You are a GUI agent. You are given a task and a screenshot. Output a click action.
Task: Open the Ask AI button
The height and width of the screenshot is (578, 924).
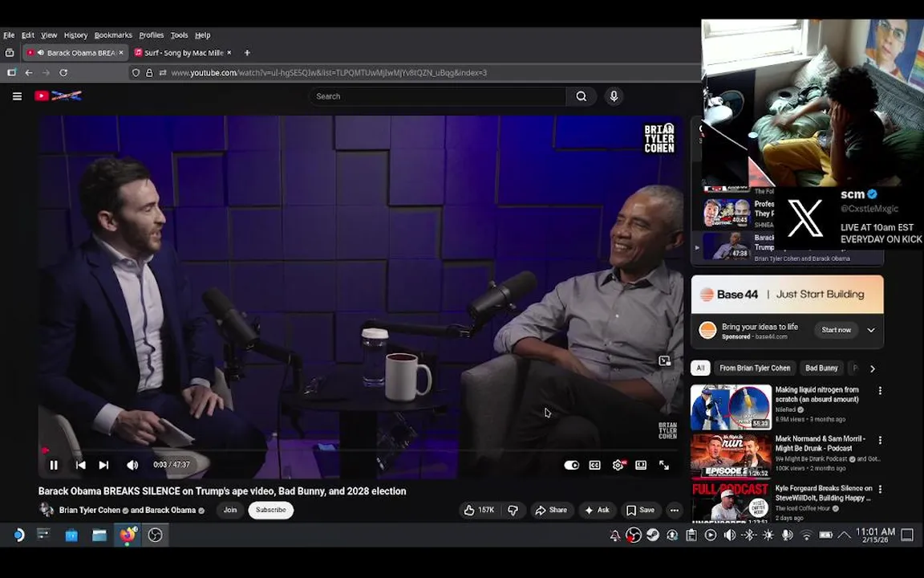tap(597, 511)
